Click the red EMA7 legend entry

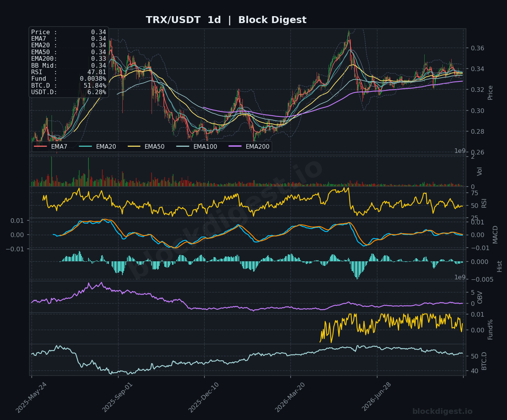(51, 146)
